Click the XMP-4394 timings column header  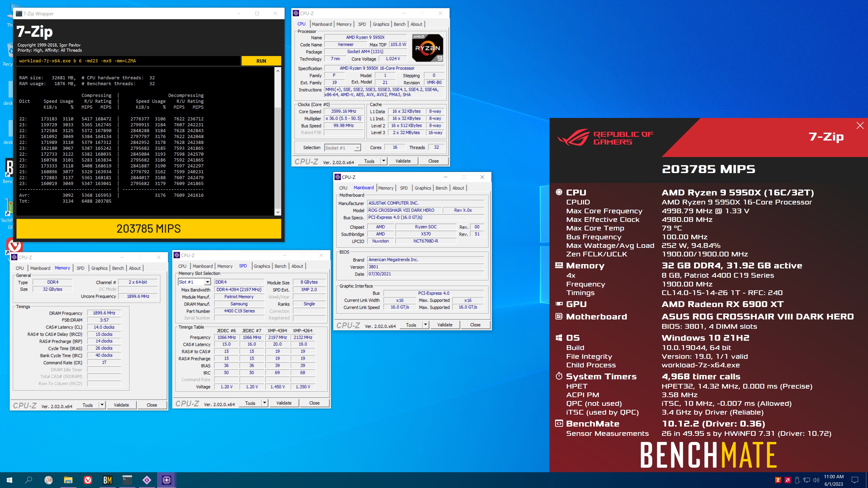coord(277,330)
